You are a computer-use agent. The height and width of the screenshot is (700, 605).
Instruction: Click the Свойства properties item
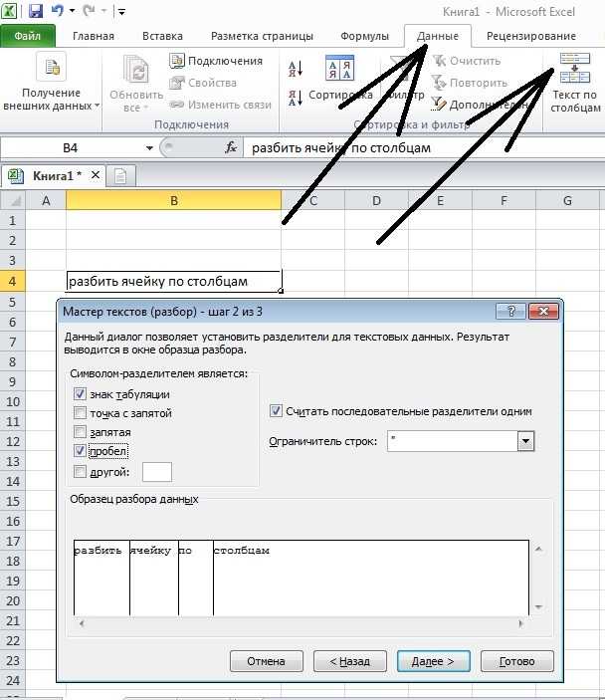203,83
